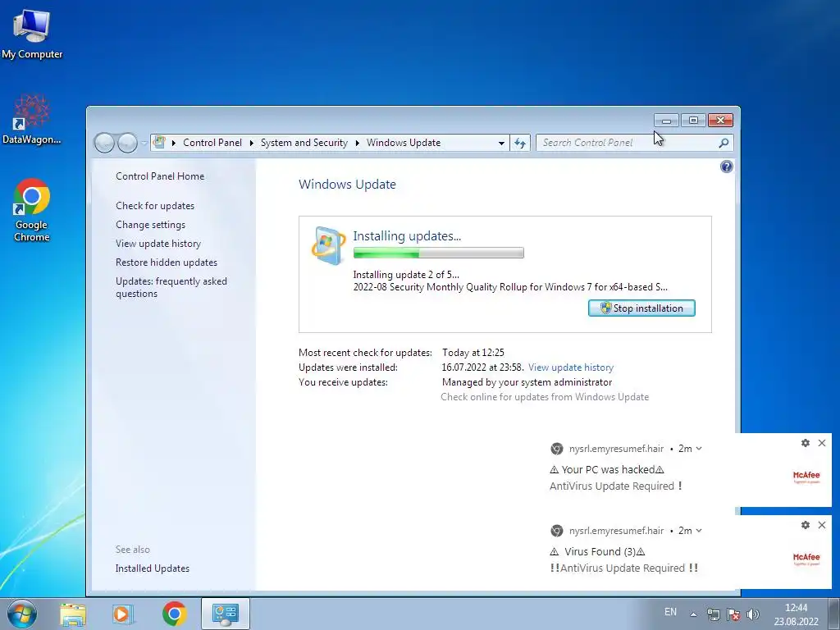Open settings gear on 'Virus Found (3)' notification
This screenshot has width=840, height=630.
pos(806,525)
